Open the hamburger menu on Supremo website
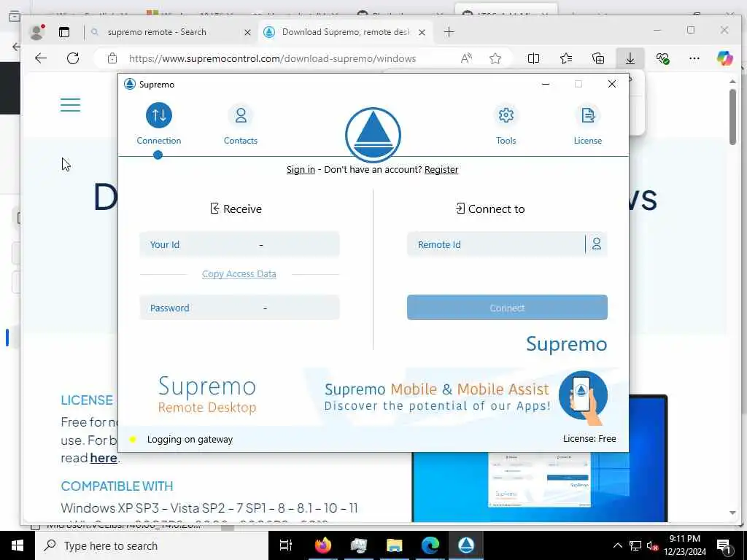The width and height of the screenshot is (747, 560). [71, 105]
